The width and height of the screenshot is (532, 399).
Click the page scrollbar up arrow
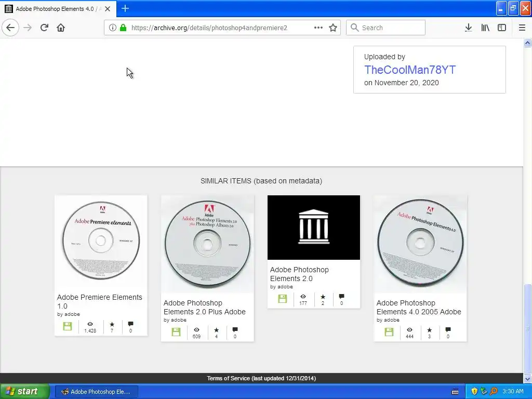click(x=528, y=43)
